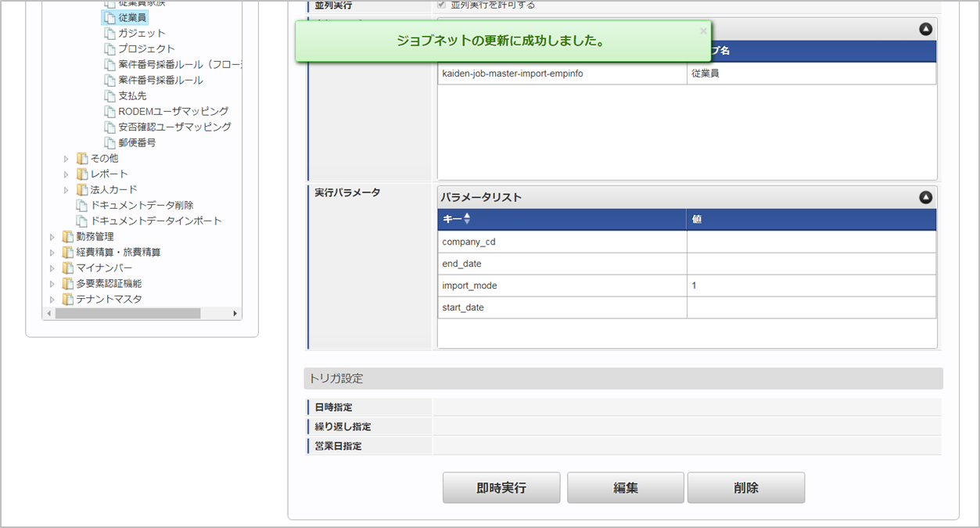Image resolution: width=980 pixels, height=528 pixels.
Task: Select the 従業員 job item icon
Action: pyautogui.click(x=109, y=17)
